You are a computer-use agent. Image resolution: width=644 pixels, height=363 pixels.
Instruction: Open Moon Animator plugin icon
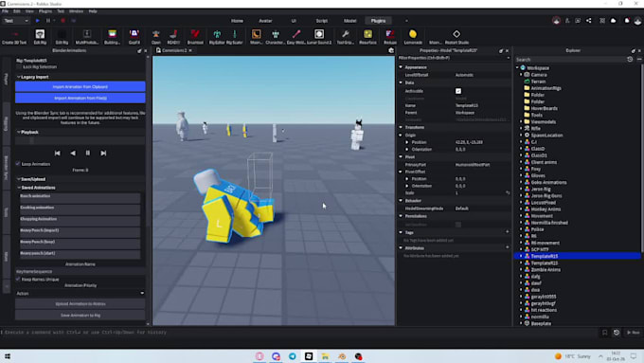point(257,37)
